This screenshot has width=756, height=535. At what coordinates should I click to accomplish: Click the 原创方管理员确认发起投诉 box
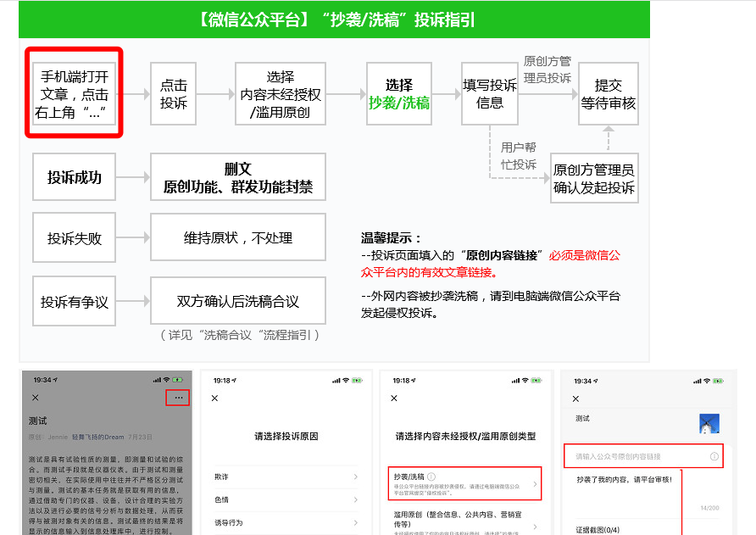pyautogui.click(x=594, y=178)
